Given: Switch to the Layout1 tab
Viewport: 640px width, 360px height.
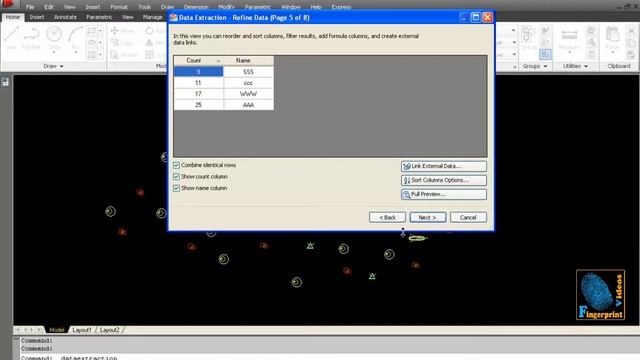Looking at the screenshot, I should 82,330.
